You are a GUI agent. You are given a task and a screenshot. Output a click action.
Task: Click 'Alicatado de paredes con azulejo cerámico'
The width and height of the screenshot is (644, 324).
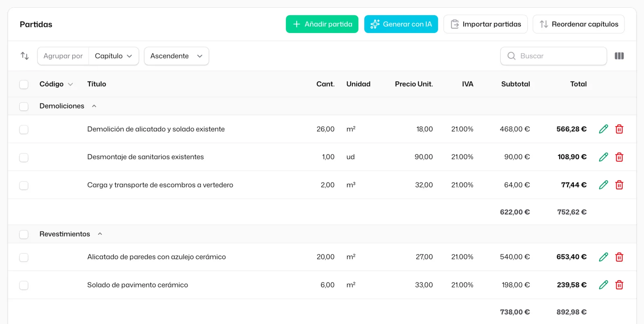pyautogui.click(x=157, y=257)
